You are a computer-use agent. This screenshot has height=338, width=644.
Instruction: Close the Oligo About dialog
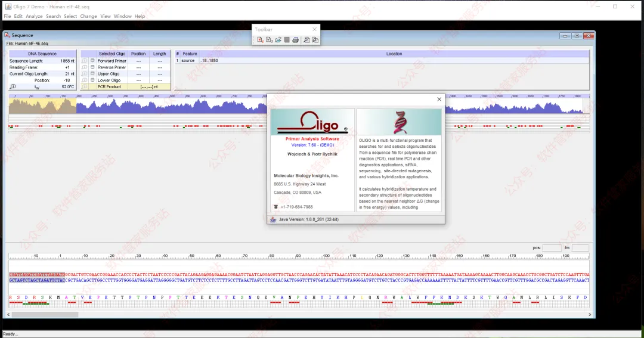(x=439, y=100)
